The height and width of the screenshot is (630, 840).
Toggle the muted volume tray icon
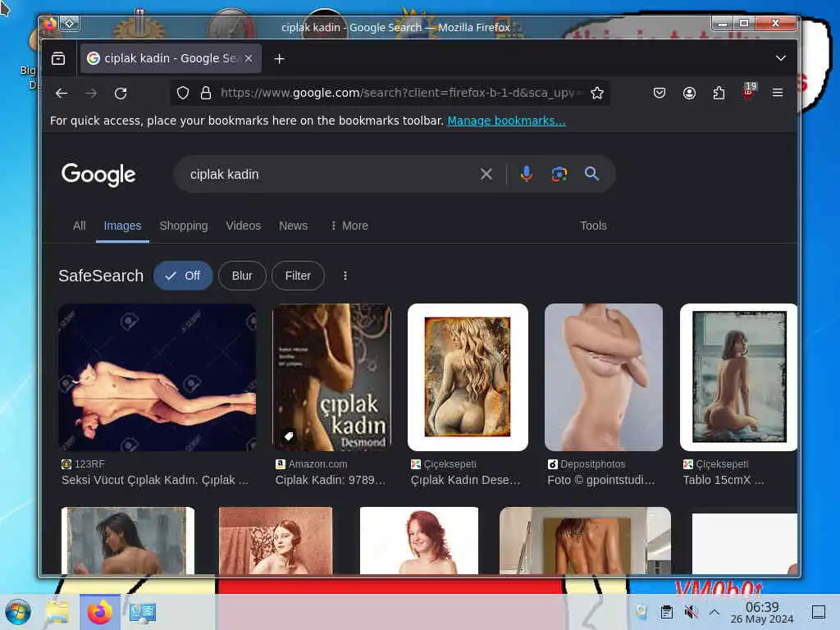[691, 612]
